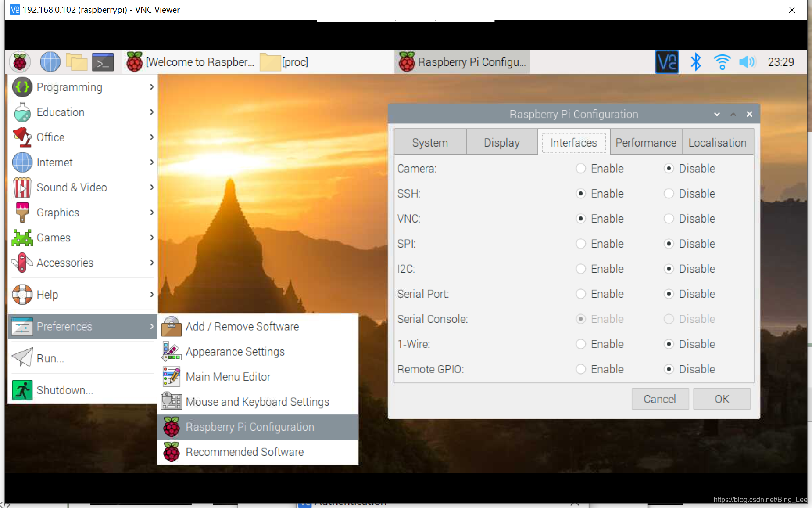Expand the Internet submenu arrow
Viewport: 812px width, 508px height.
pos(152,162)
